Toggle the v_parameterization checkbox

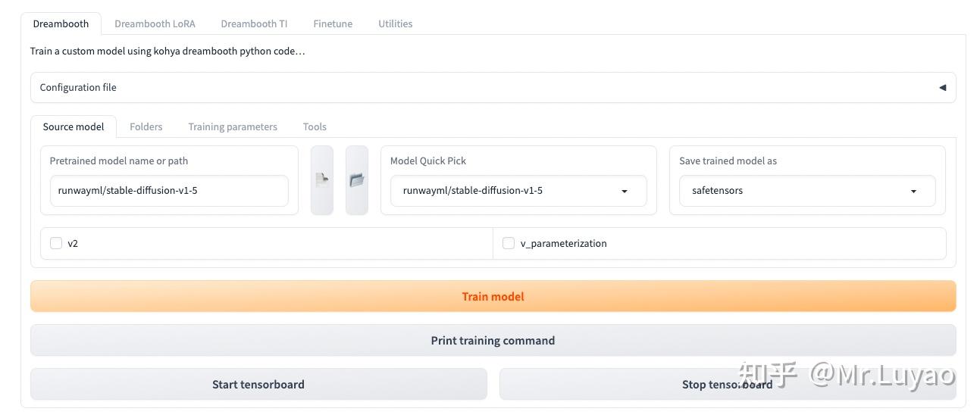coord(509,243)
